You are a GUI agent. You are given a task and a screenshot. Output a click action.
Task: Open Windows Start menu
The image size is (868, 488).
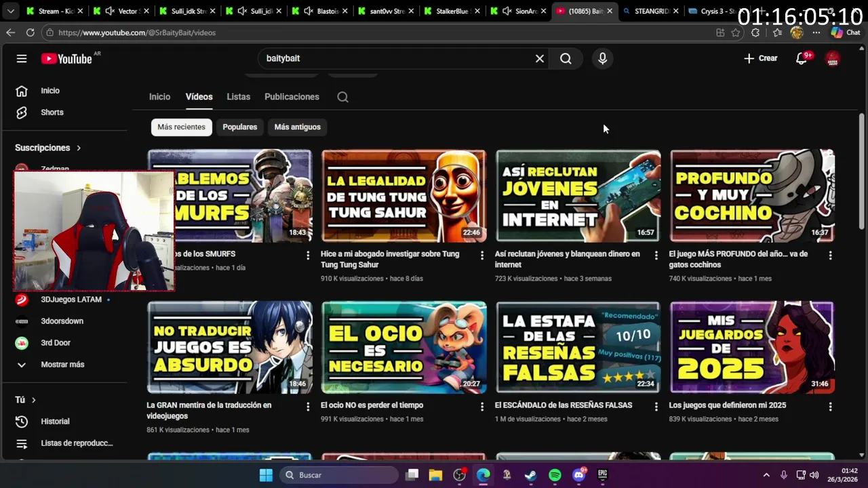[x=266, y=475]
